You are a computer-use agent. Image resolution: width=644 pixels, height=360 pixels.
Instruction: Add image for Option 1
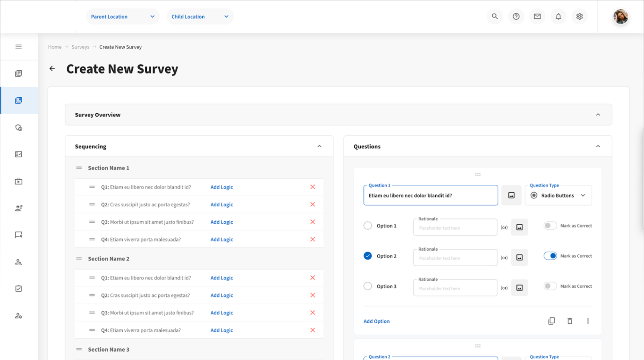(x=519, y=227)
